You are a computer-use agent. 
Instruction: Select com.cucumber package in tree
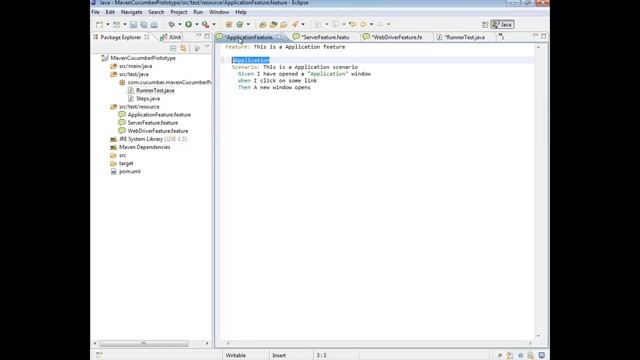pyautogui.click(x=169, y=82)
